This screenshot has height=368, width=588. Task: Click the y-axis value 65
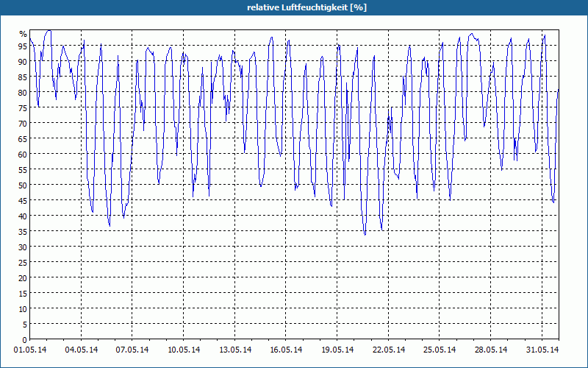coord(23,139)
